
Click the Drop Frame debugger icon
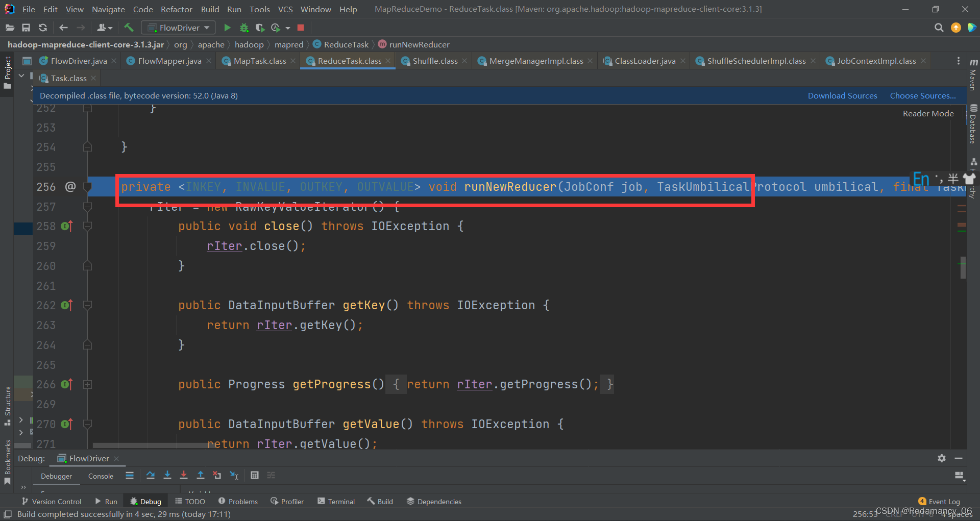click(217, 475)
